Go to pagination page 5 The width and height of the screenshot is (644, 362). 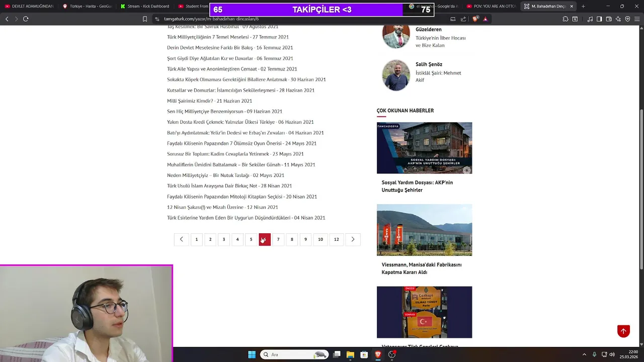(251, 239)
